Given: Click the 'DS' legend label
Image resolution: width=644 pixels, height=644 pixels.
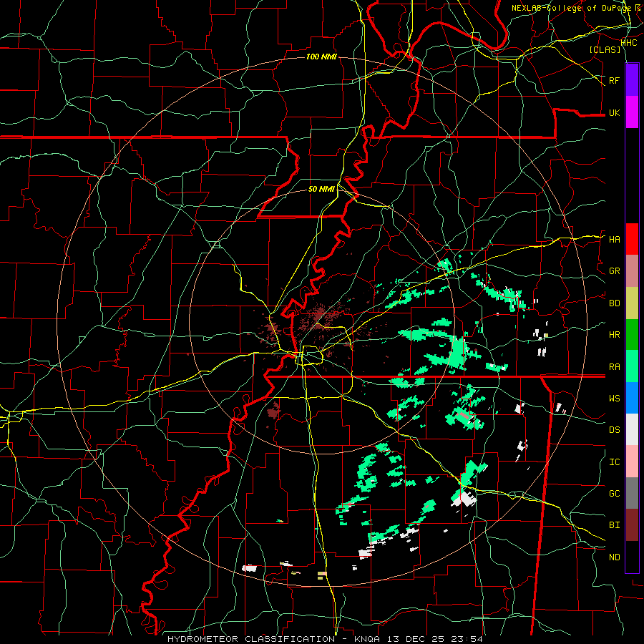Looking at the screenshot, I should click(614, 430).
